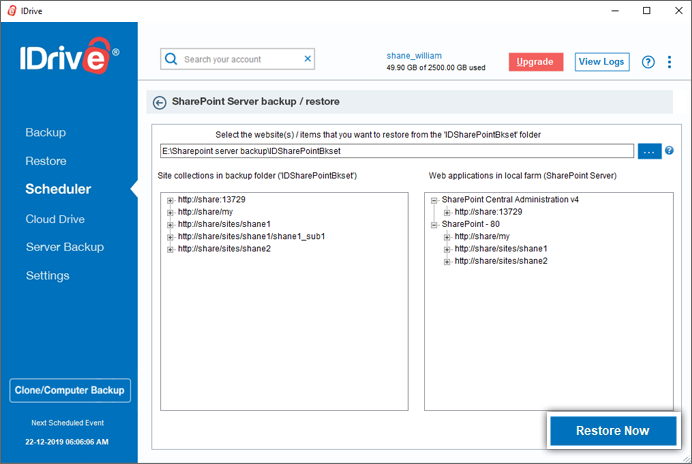Select http://share/sites/shane2 label in local farm tree
The width and height of the screenshot is (692, 464).
(x=501, y=261)
